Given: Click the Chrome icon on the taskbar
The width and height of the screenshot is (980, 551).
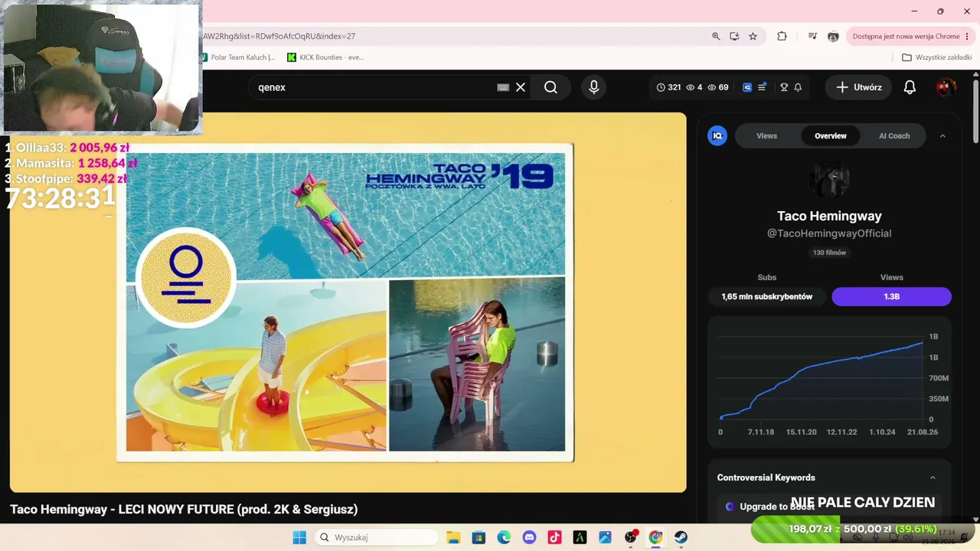Looking at the screenshot, I should coord(655,537).
